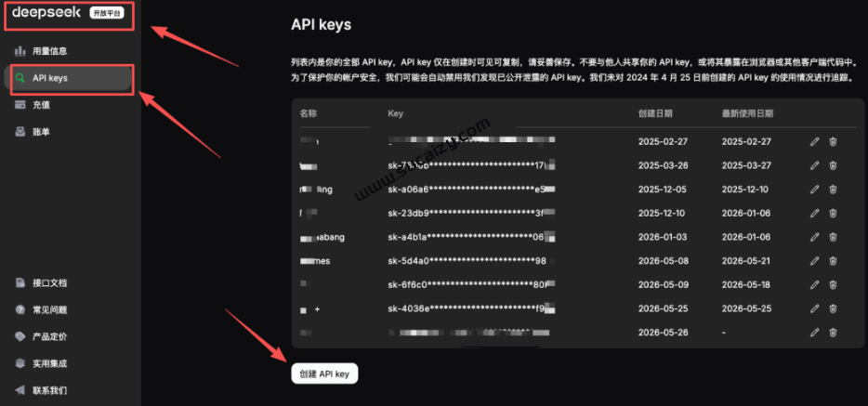The image size is (868, 406).
Task: Edit the sk-4036e key name
Action: coord(814,308)
